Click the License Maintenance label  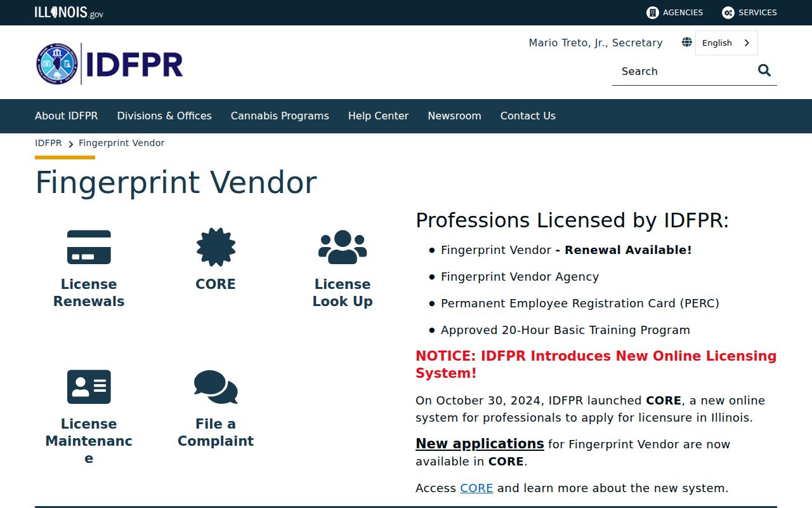pyautogui.click(x=89, y=441)
